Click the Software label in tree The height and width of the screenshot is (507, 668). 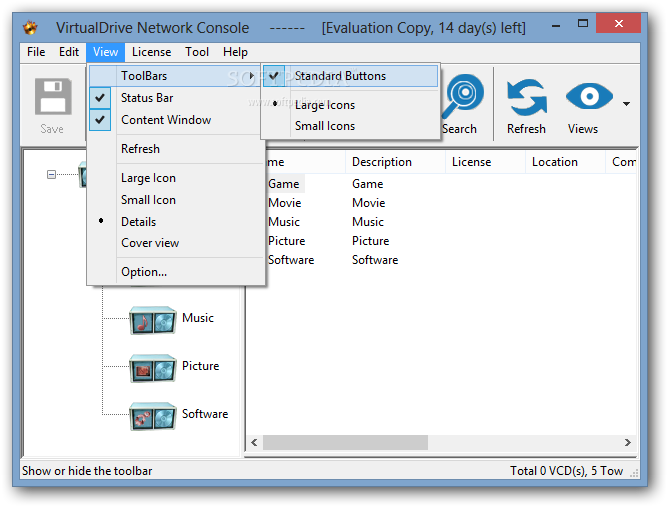pos(205,414)
